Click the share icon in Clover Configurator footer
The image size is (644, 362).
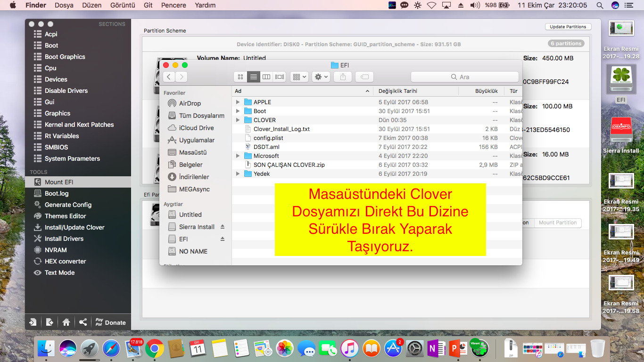point(83,322)
